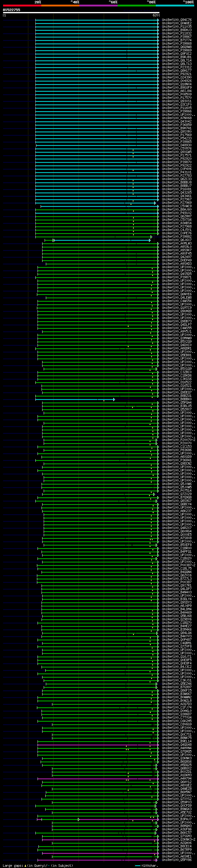Select hit label UniRef100_P23312
This screenshot has width=197, height=868.
[177, 67]
